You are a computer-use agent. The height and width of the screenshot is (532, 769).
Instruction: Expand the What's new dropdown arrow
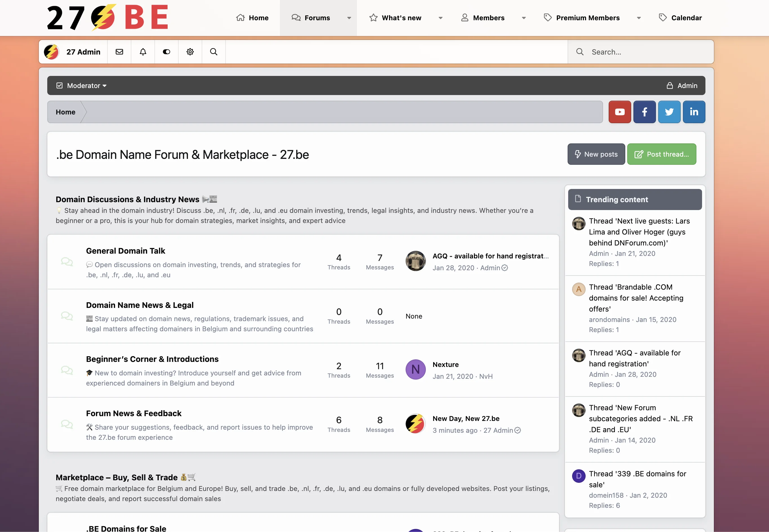(440, 18)
